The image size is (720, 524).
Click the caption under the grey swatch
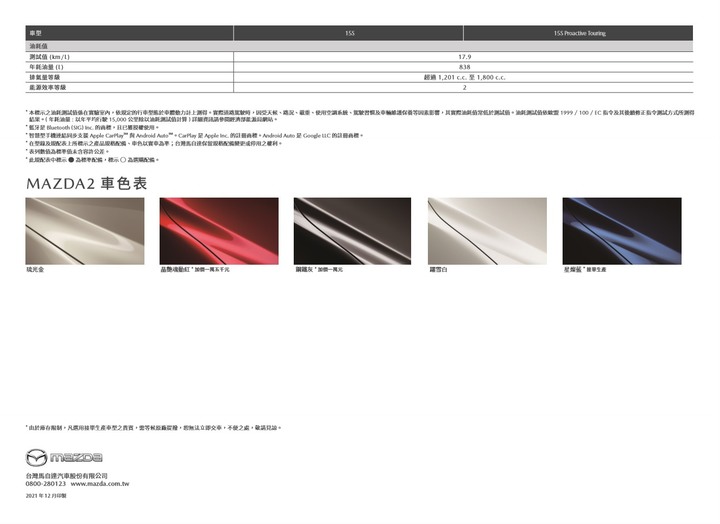pos(319,270)
